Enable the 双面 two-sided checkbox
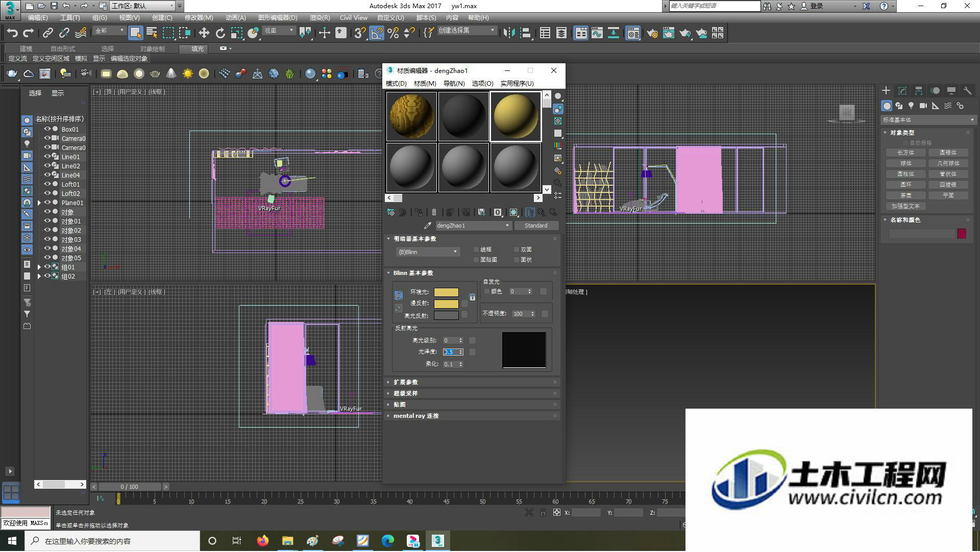 pos(517,249)
